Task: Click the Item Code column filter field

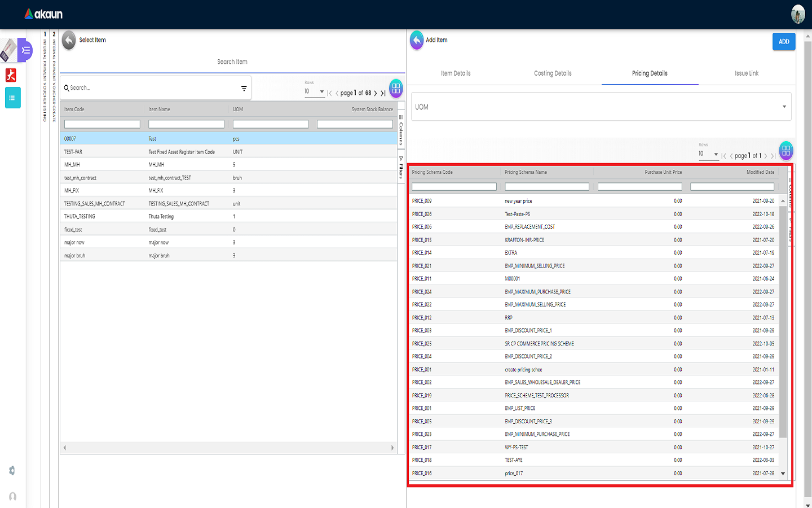Action: 102,124
